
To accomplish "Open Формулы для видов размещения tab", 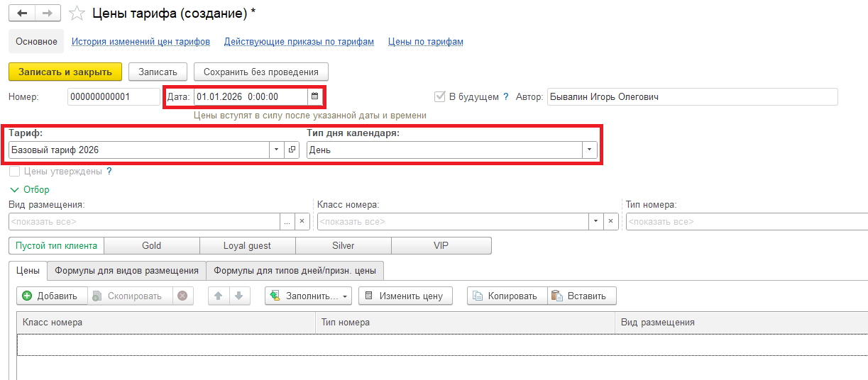I will pyautogui.click(x=126, y=270).
